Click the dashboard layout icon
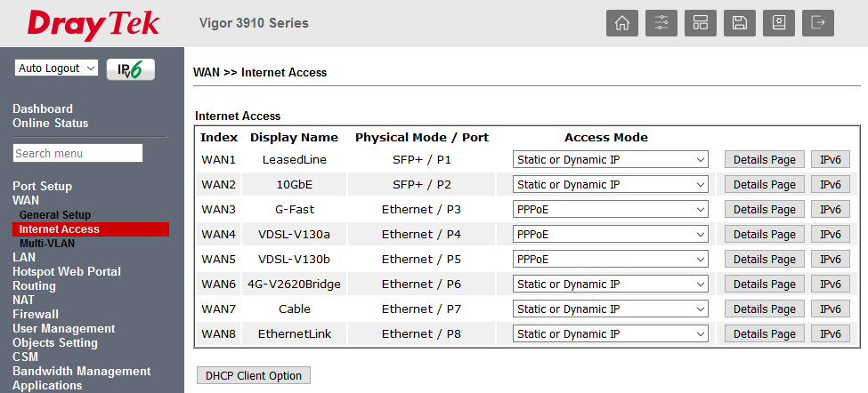The width and height of the screenshot is (868, 393). pos(701,23)
